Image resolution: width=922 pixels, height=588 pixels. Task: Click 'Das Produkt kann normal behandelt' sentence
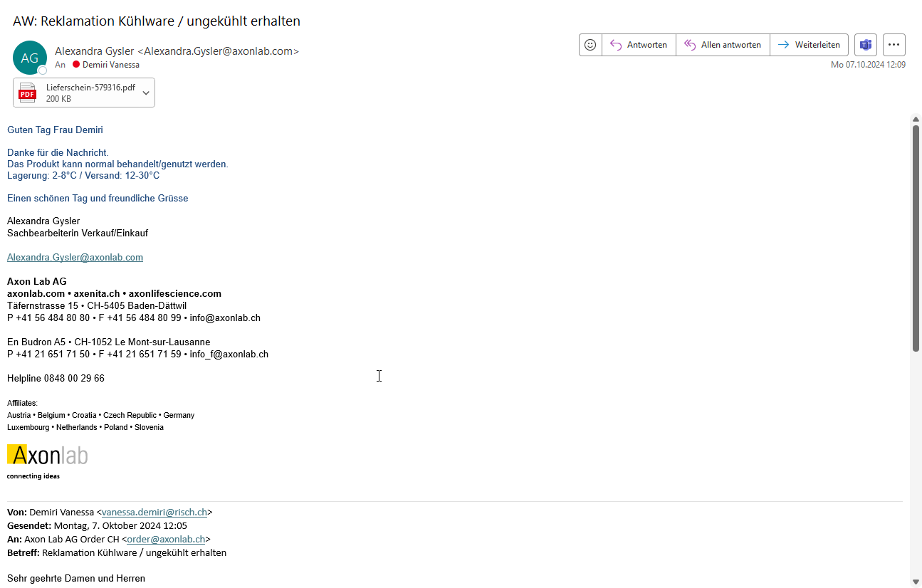(117, 164)
